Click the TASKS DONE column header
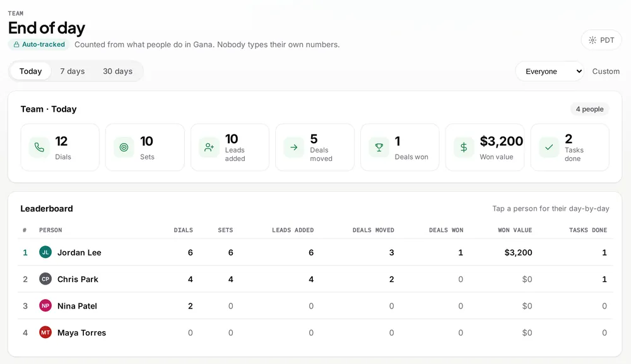This screenshot has height=364, width=631. coord(587,230)
